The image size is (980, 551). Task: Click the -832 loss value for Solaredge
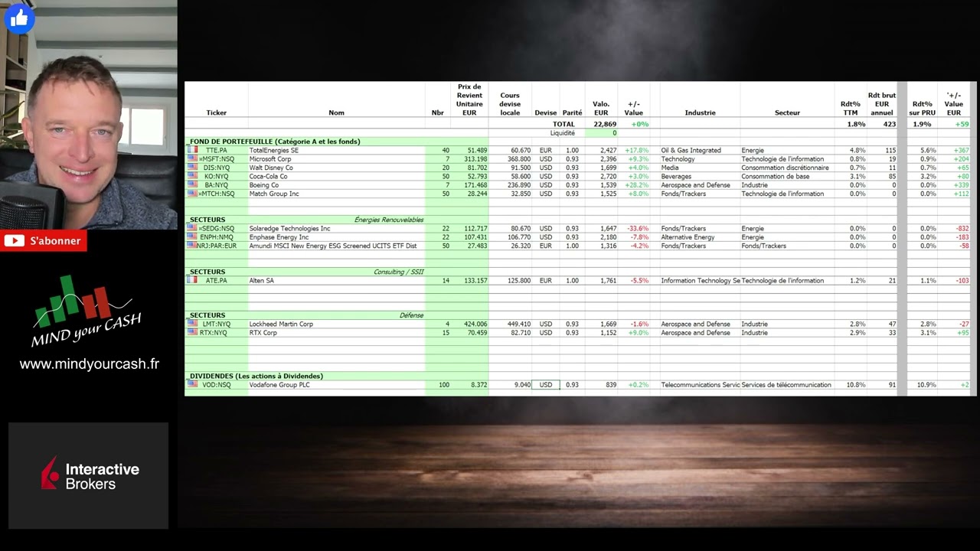[x=962, y=228]
